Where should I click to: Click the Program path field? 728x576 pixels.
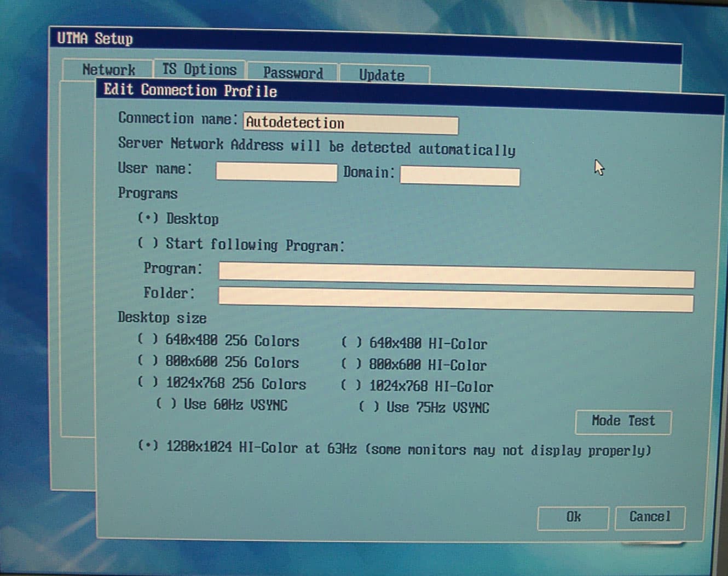pyautogui.click(x=457, y=275)
